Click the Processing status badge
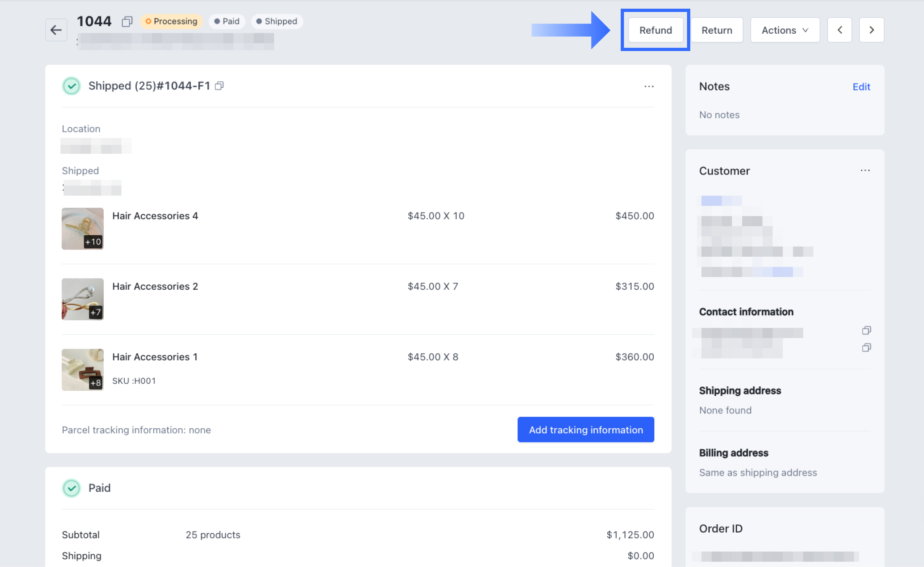Viewport: 924px width, 567px height. 171,21
